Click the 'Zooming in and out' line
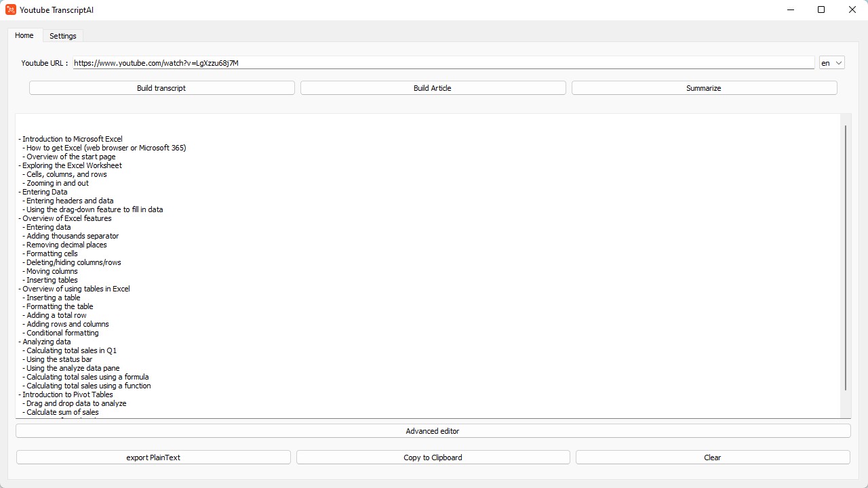The image size is (868, 488). [x=58, y=183]
